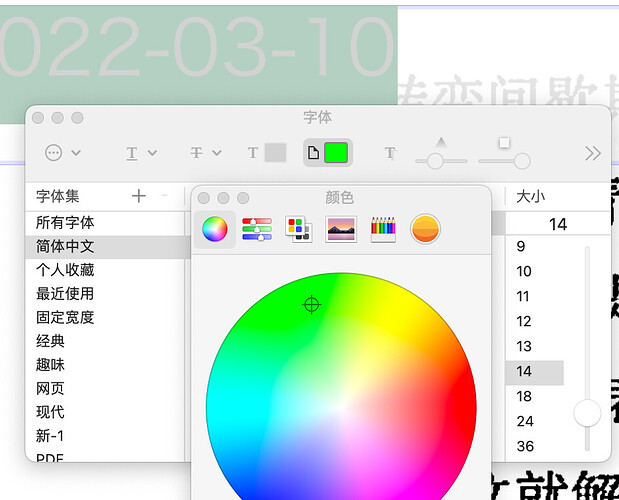The width and height of the screenshot is (619, 500).
Task: Click the font size input field showing 14
Action: [x=558, y=224]
